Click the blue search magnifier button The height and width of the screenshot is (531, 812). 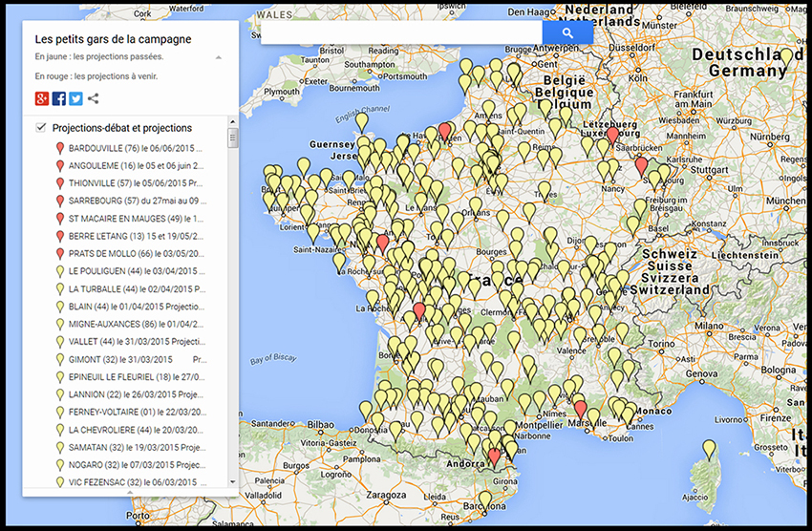[x=567, y=32]
